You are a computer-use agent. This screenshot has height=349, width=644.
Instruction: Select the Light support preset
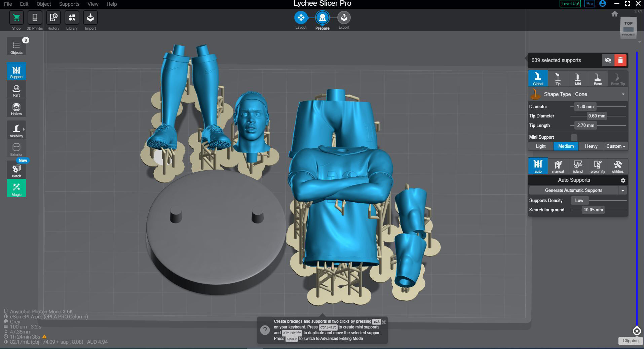coord(541,146)
